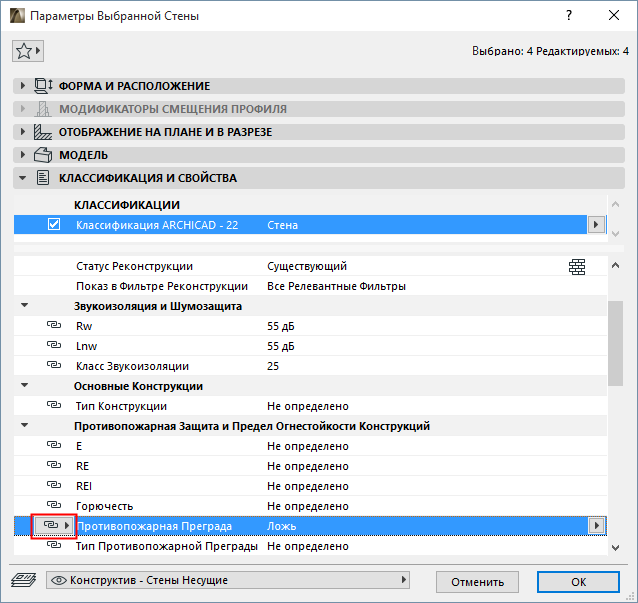The height and width of the screenshot is (603, 638).
Task: Click link button beside Противопожарная Преграда
Action: 54,526
